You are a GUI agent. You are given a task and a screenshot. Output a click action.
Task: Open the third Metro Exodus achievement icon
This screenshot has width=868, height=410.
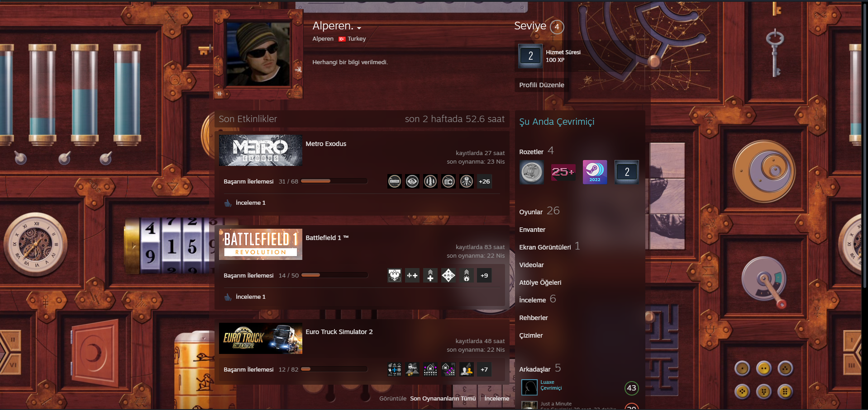coord(430,181)
